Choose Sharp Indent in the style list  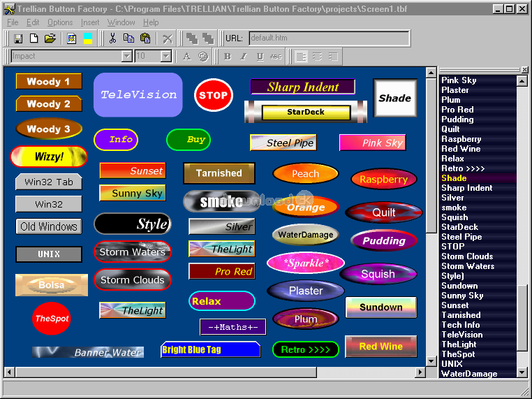click(466, 188)
